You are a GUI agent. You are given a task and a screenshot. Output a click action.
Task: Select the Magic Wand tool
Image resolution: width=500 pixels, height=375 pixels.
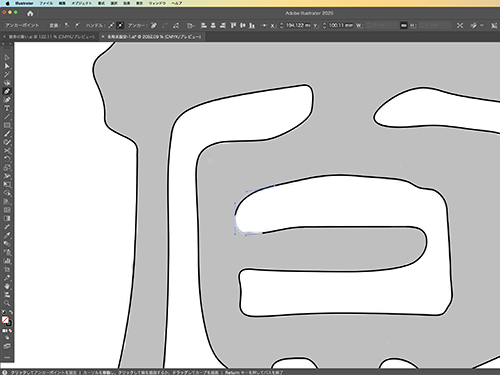point(7,74)
